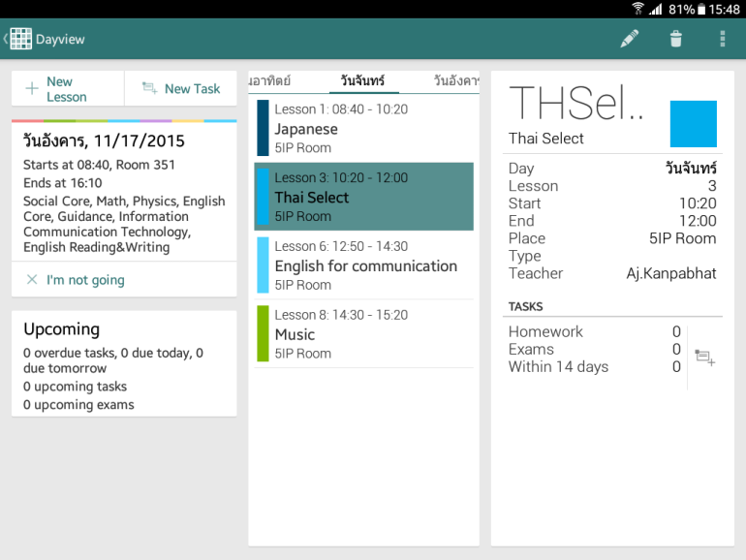This screenshot has height=560, width=746.
Task: Tap the pencil edit icon
Action: (630, 39)
